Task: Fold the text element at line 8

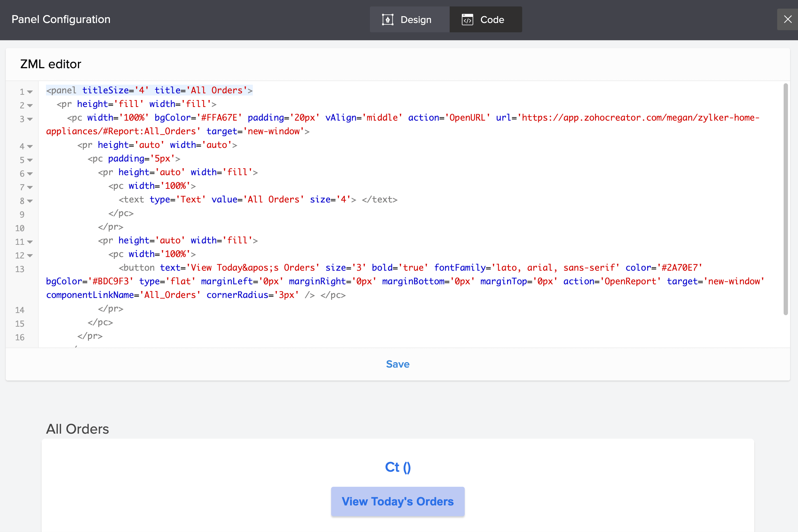Action: 30,201
